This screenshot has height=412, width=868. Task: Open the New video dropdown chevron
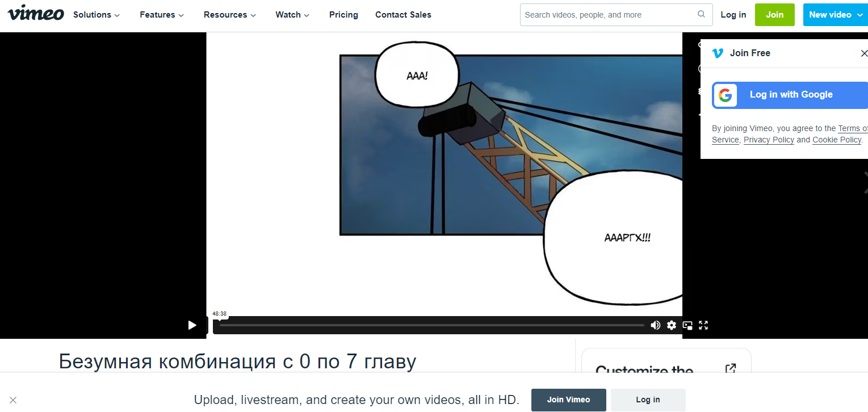point(859,14)
